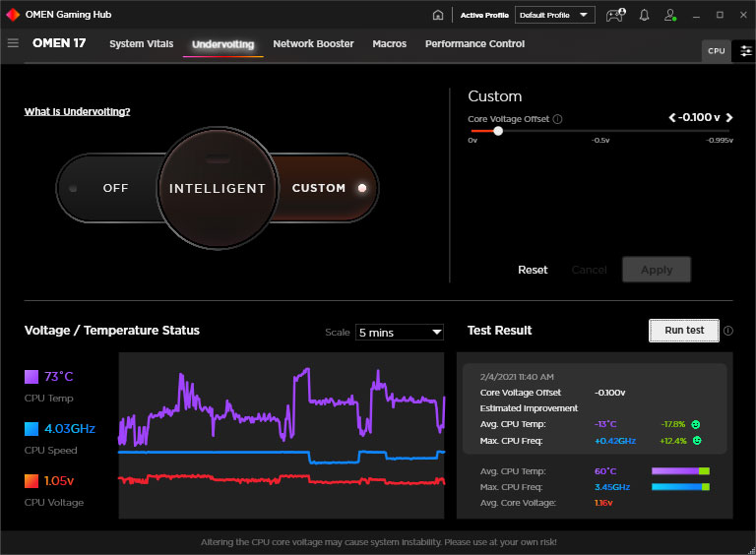Switch undervolting mode to OFF
The width and height of the screenshot is (756, 555).
tap(115, 188)
